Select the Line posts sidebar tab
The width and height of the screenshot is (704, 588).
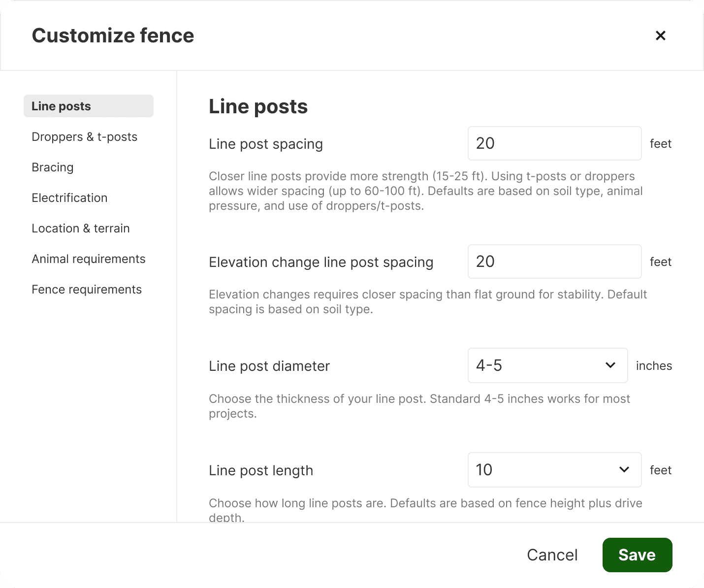(x=89, y=106)
